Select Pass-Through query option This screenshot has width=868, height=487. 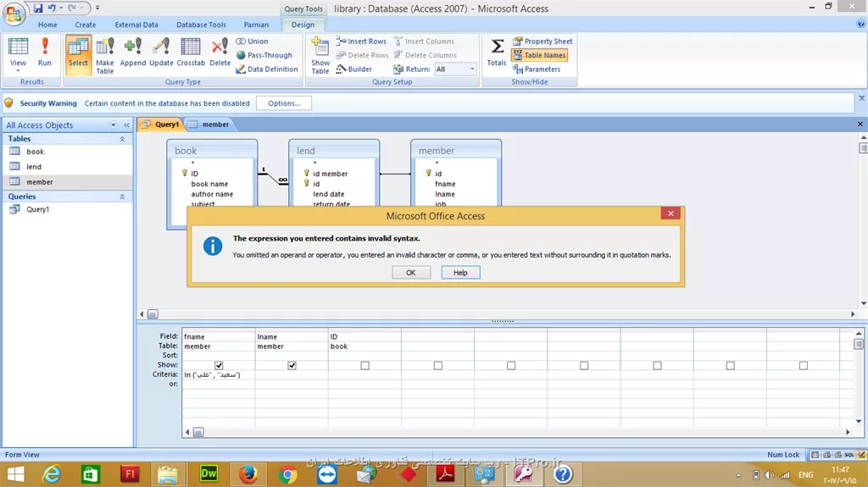[264, 55]
